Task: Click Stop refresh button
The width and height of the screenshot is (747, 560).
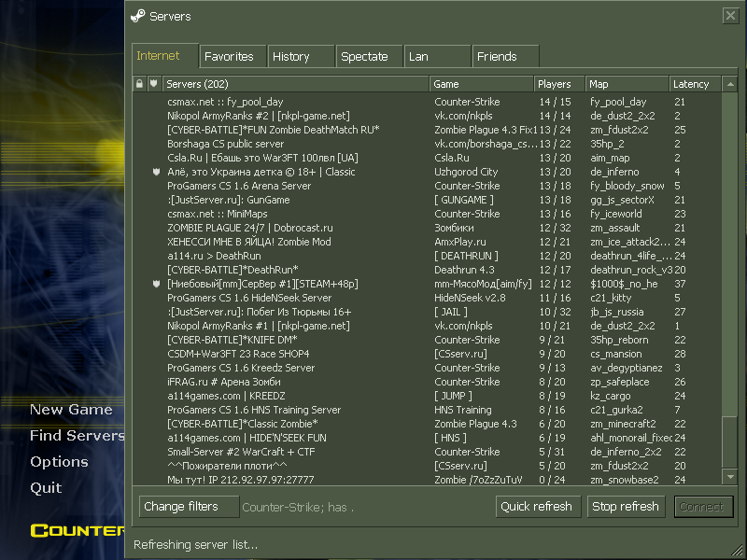Action: [x=627, y=507]
